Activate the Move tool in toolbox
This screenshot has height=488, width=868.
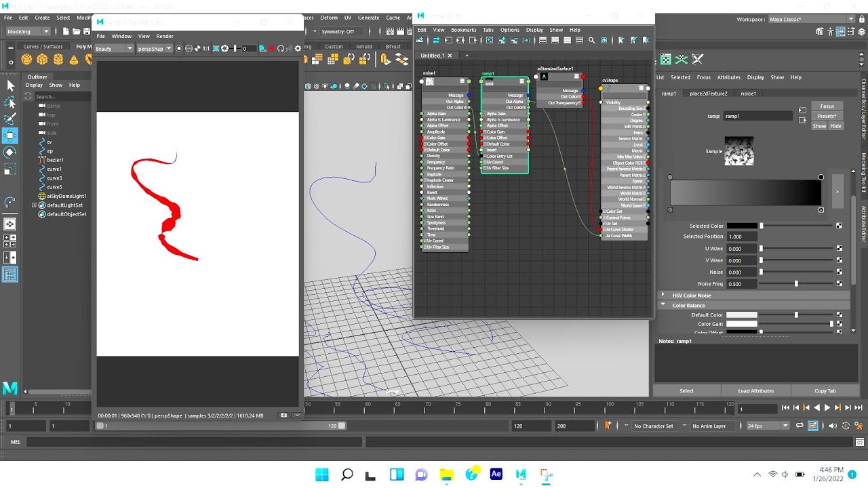10,136
